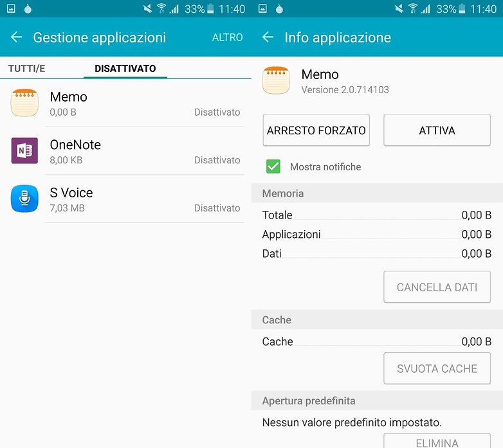The image size is (503, 448).
Task: Tap the left battery icon
Action: click(210, 8)
